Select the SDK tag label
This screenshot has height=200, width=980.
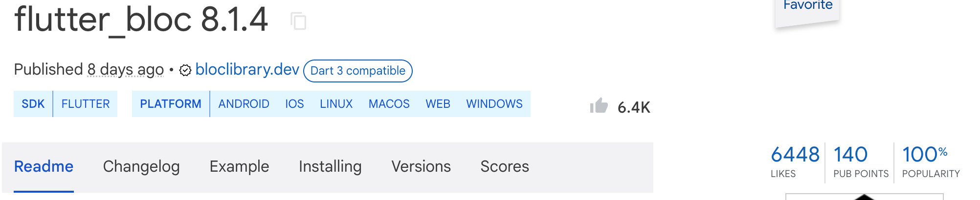pyautogui.click(x=33, y=104)
